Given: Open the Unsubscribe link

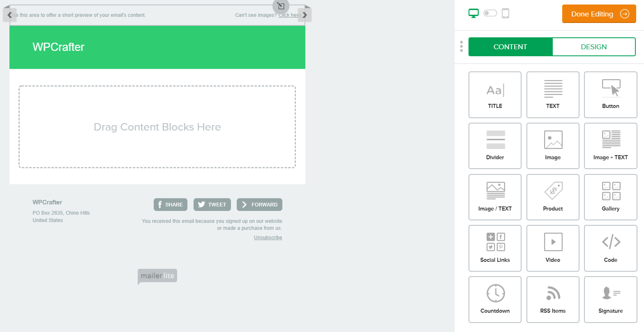Looking at the screenshot, I should [268, 238].
